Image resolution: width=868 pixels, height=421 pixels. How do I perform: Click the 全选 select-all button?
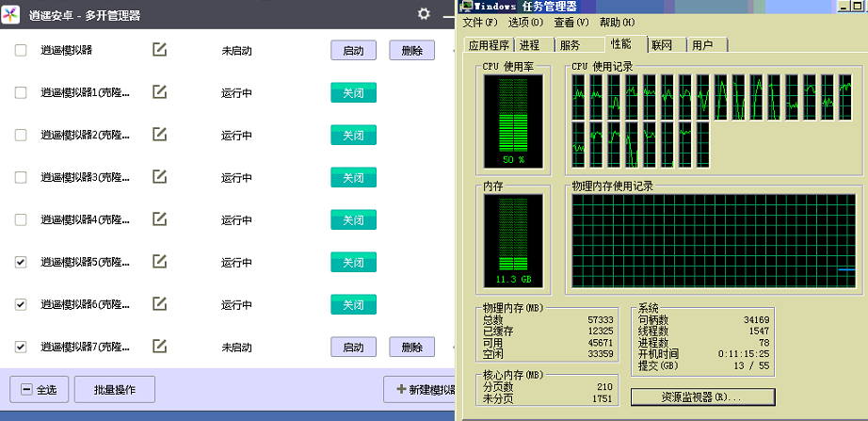pyautogui.click(x=39, y=389)
